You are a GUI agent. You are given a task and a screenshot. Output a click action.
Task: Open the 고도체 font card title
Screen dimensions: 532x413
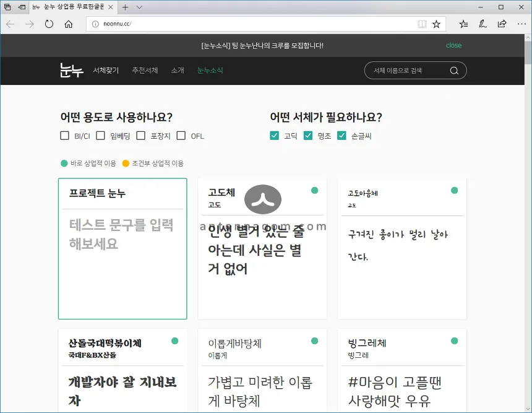point(221,193)
